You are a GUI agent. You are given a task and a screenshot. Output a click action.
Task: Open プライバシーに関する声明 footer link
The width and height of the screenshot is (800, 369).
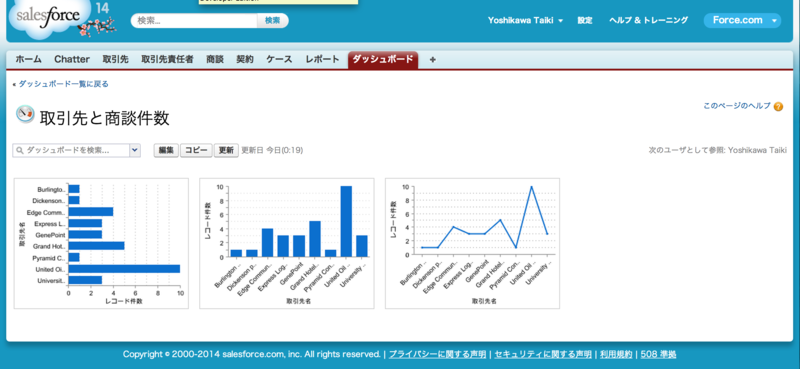[x=437, y=354]
